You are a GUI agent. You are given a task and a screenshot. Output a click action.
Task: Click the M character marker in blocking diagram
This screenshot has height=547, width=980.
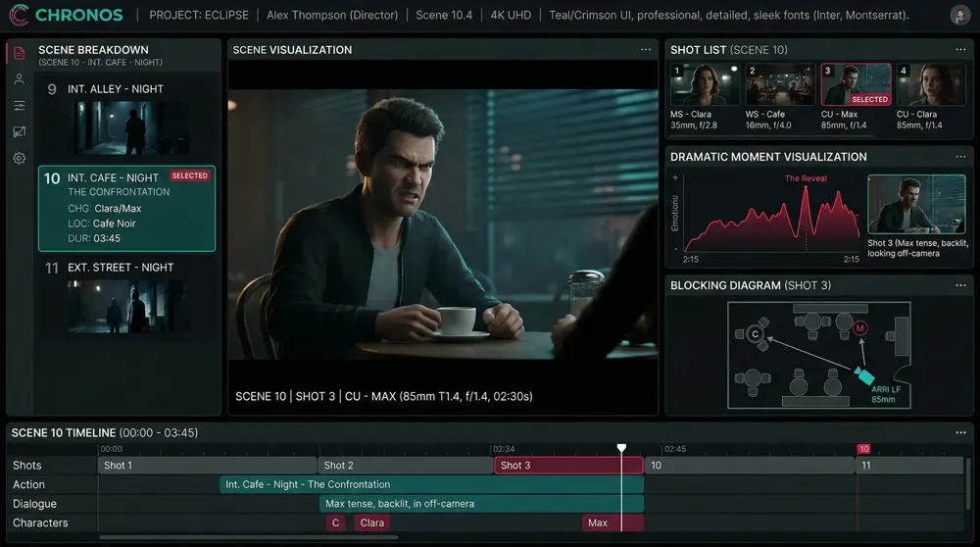(860, 327)
